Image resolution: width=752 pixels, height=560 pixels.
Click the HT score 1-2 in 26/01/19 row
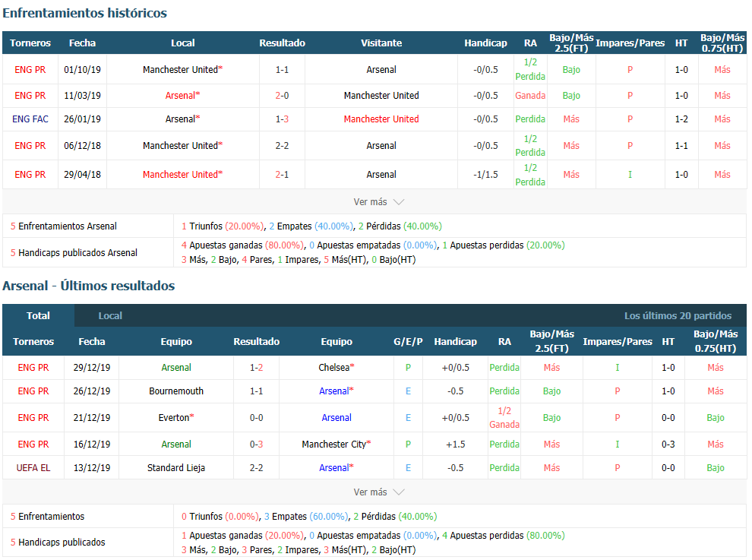tap(681, 119)
